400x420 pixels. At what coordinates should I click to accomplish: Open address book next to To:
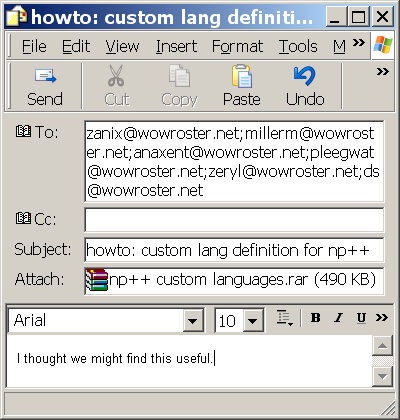23,131
